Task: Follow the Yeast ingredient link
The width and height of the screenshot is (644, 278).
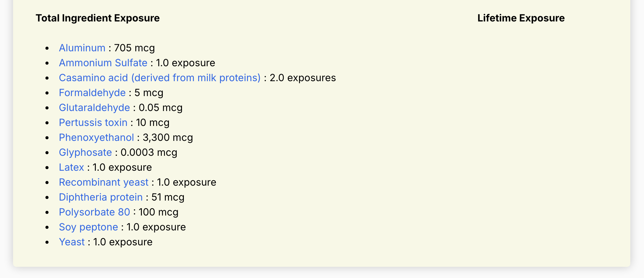Action: coord(72,242)
